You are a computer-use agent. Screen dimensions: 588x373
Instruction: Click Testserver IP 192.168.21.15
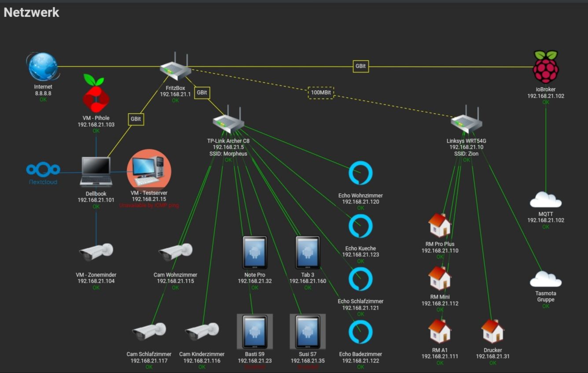[149, 199]
